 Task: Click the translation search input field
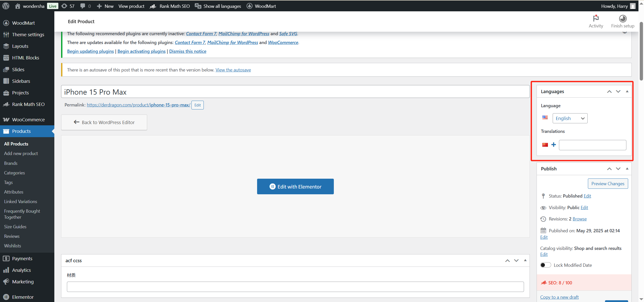point(592,145)
